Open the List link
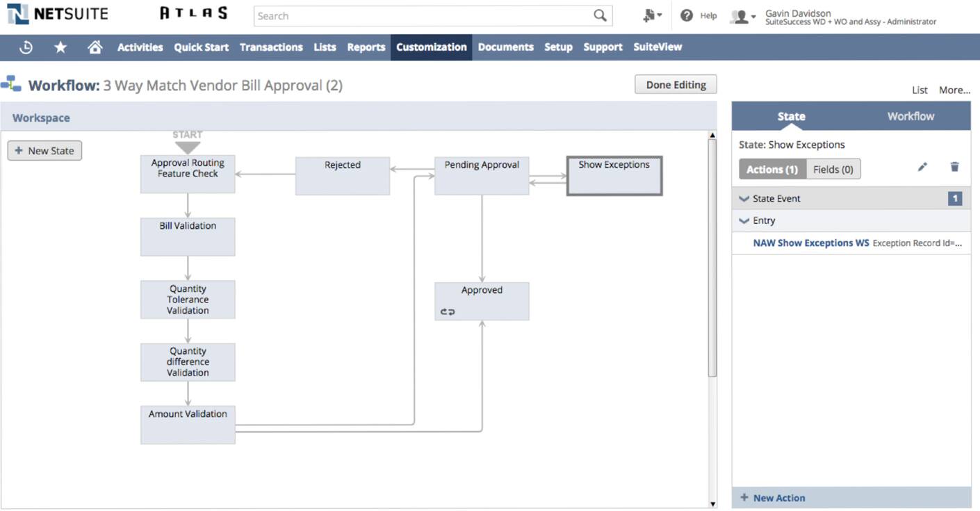This screenshot has height=511, width=980. 920,90
